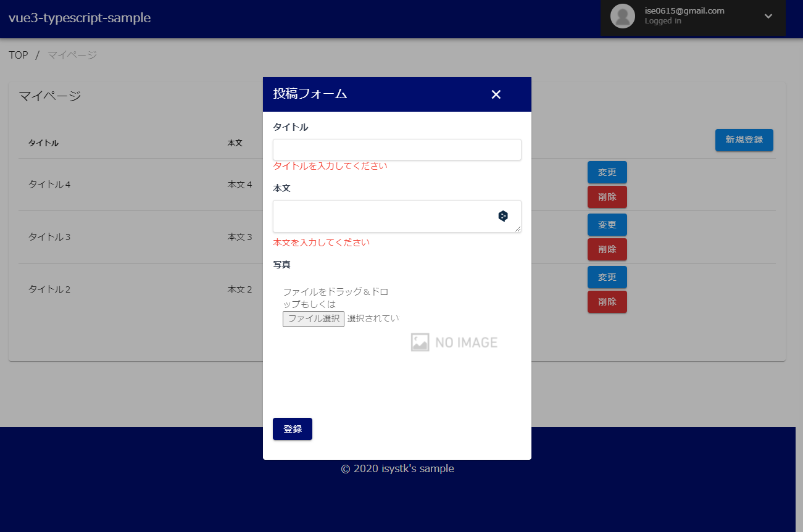Image resolution: width=803 pixels, height=532 pixels.
Task: Focus the 本文 textarea
Action: (383, 216)
